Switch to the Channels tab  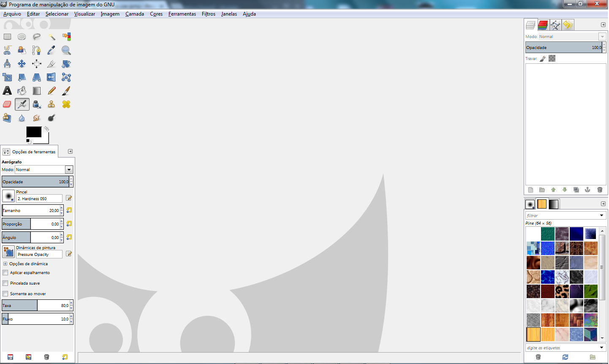pos(543,25)
